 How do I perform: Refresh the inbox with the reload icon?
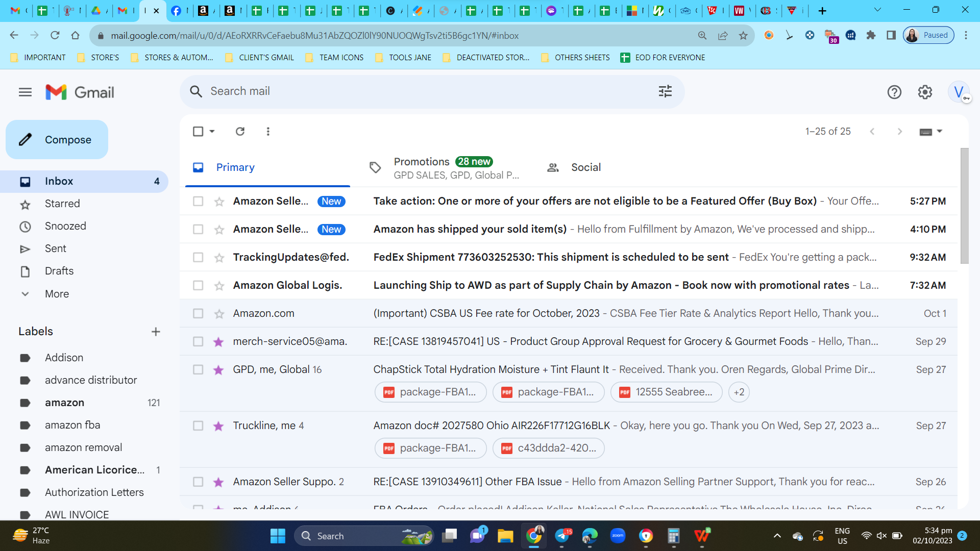coord(240,132)
